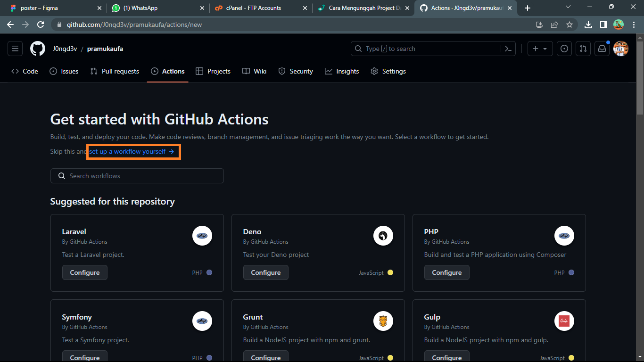Configure the Symfony workflow
The height and width of the screenshot is (362, 644).
pos(85,357)
